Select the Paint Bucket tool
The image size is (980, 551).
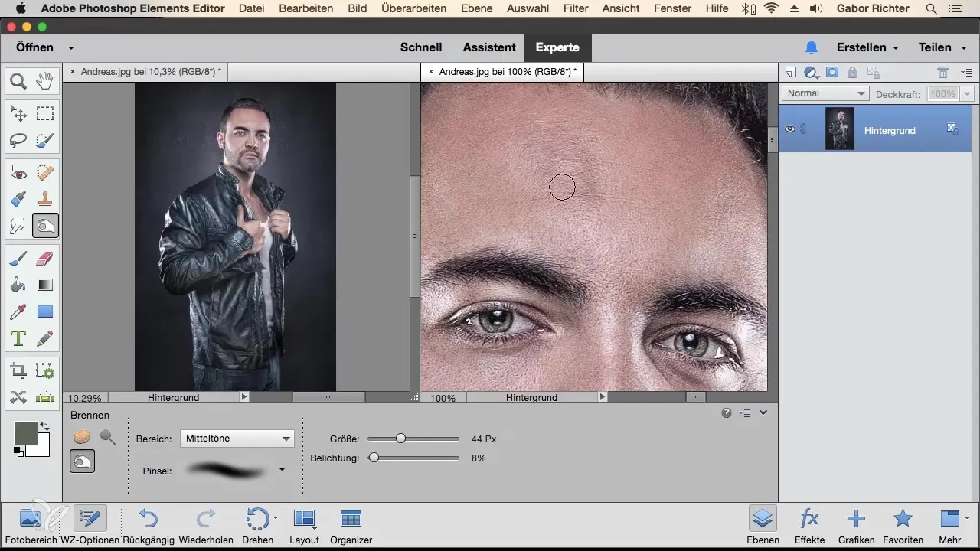point(18,285)
